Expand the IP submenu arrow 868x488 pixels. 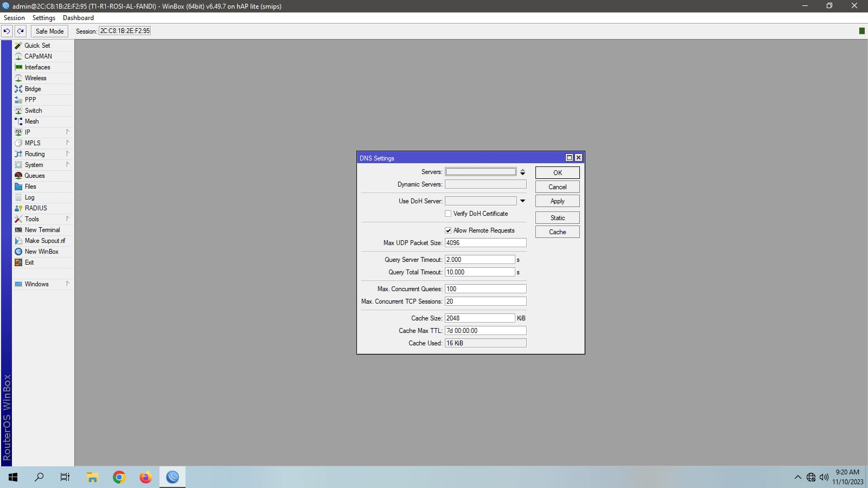(x=68, y=132)
